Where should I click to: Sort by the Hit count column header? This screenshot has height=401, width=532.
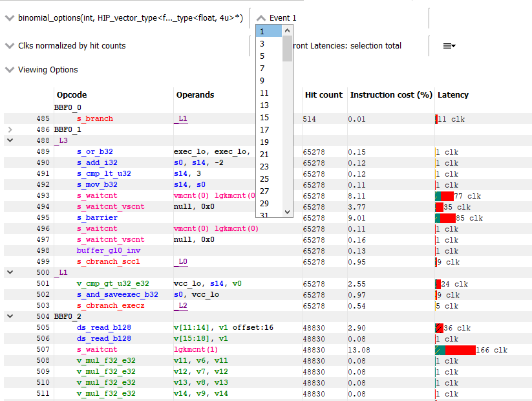coord(324,94)
